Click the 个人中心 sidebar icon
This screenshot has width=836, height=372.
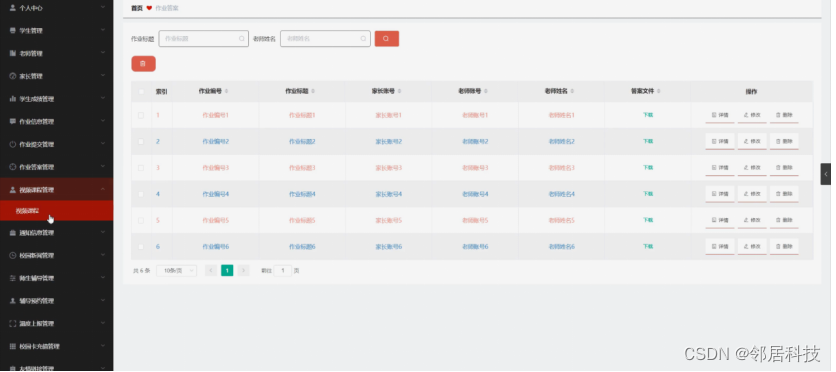[13, 8]
